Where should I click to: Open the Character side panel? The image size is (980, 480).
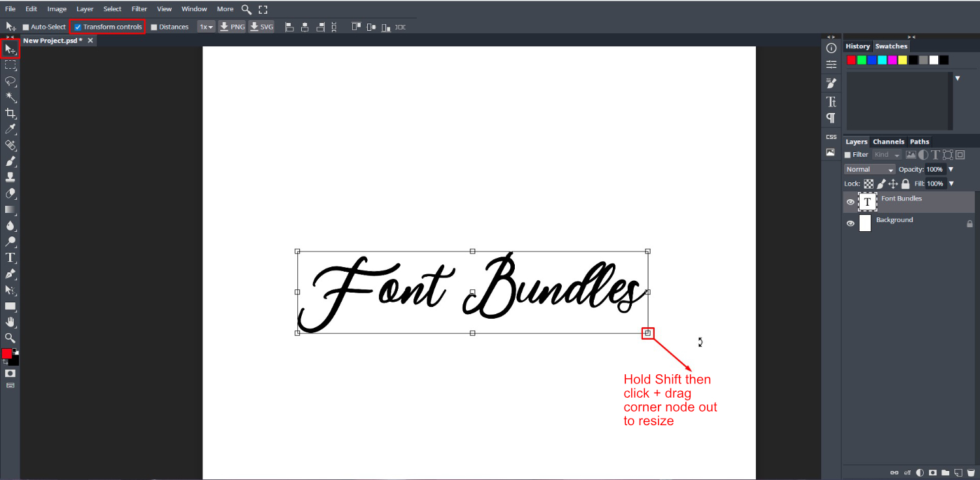(831, 101)
